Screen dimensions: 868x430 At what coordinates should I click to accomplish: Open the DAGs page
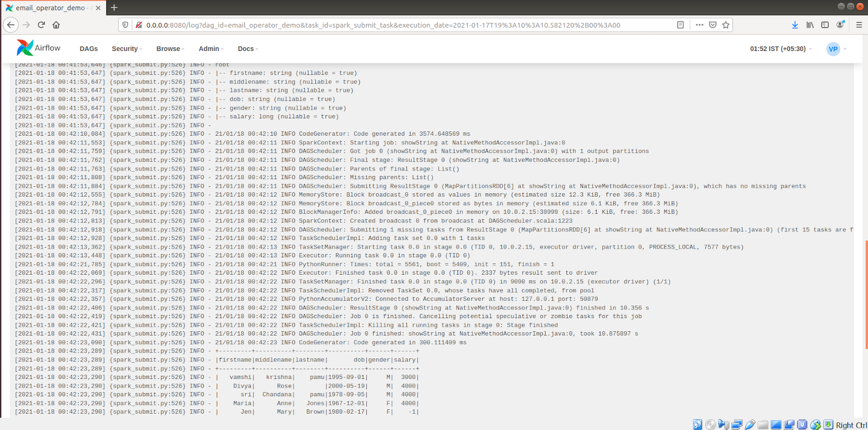coord(88,49)
